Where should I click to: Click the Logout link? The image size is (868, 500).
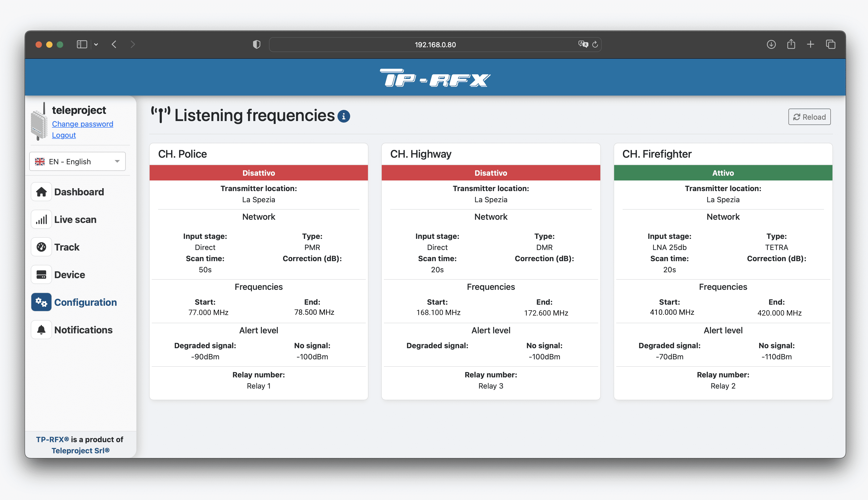click(x=64, y=135)
